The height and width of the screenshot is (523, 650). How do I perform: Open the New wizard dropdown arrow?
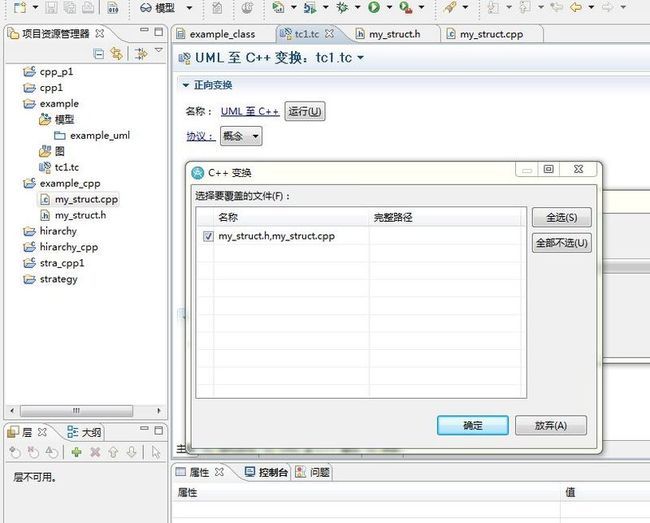point(35,7)
